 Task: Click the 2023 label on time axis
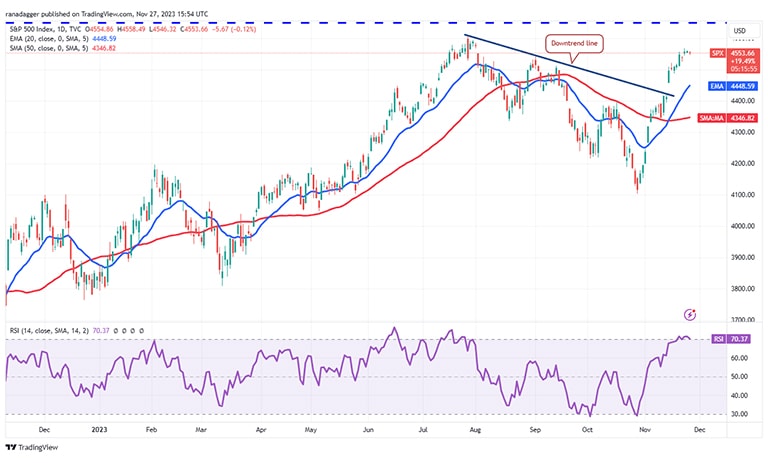pyautogui.click(x=99, y=430)
